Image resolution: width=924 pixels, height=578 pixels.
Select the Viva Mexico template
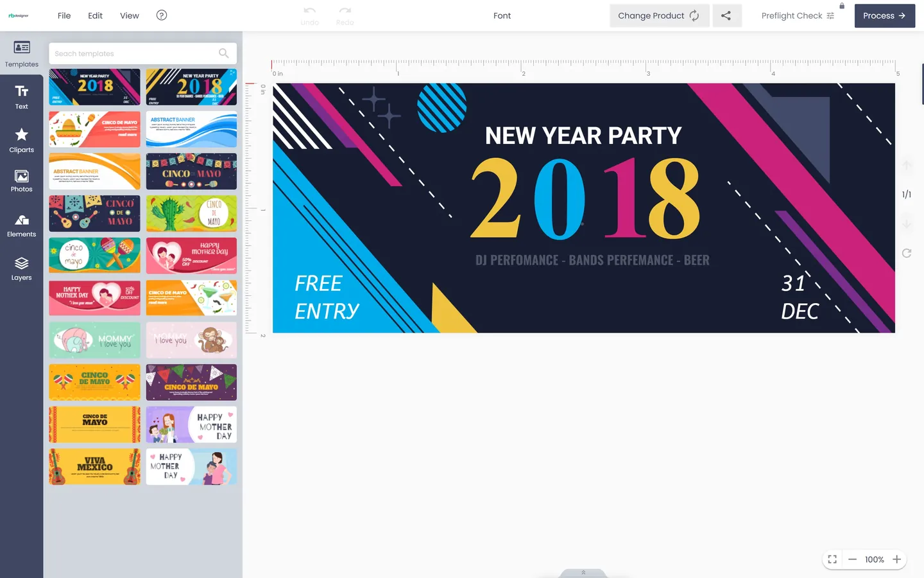pos(95,467)
